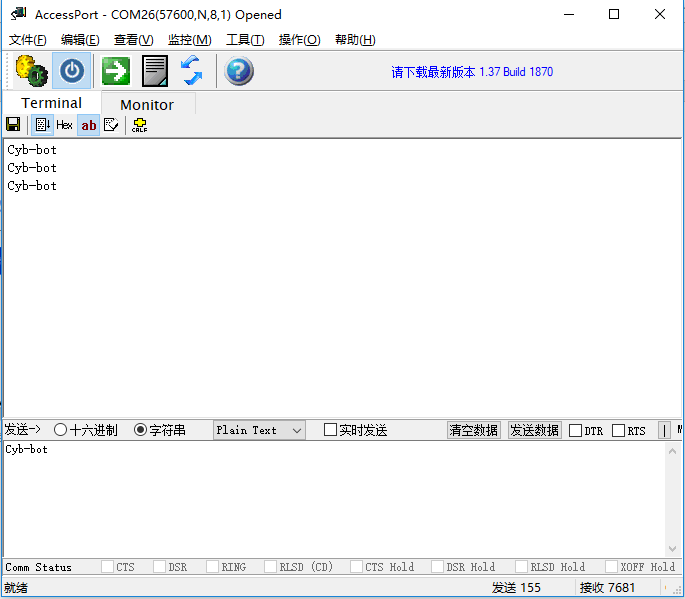Click the send box scrollbar up arrow
This screenshot has height=599, width=685.
click(672, 451)
